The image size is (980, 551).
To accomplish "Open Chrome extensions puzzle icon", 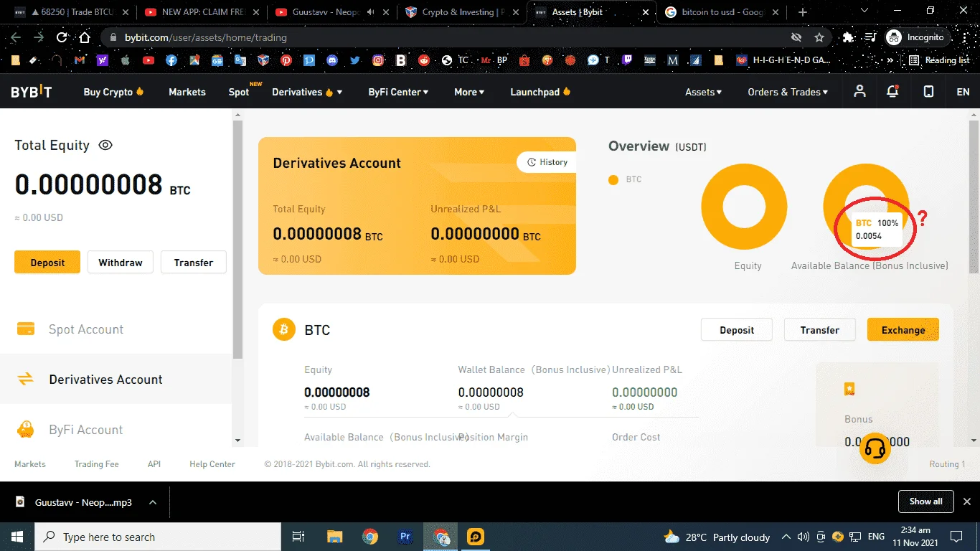I will coord(849,37).
